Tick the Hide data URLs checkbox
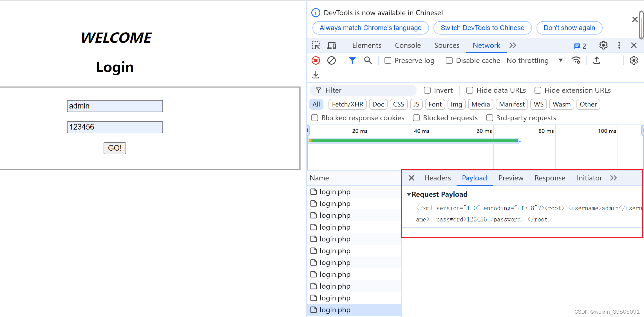Viewport: 644px width, 317px height. tap(469, 90)
